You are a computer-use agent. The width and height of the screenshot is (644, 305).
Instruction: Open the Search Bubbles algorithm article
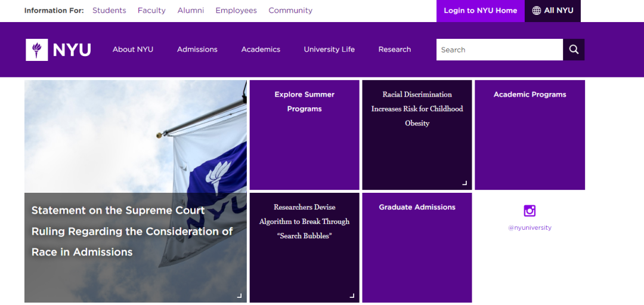[304, 248]
